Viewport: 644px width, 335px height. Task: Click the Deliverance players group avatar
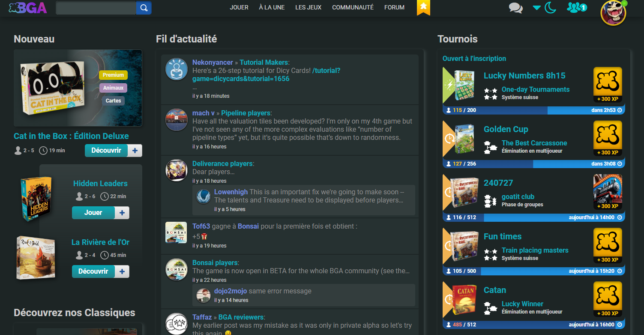tap(177, 170)
